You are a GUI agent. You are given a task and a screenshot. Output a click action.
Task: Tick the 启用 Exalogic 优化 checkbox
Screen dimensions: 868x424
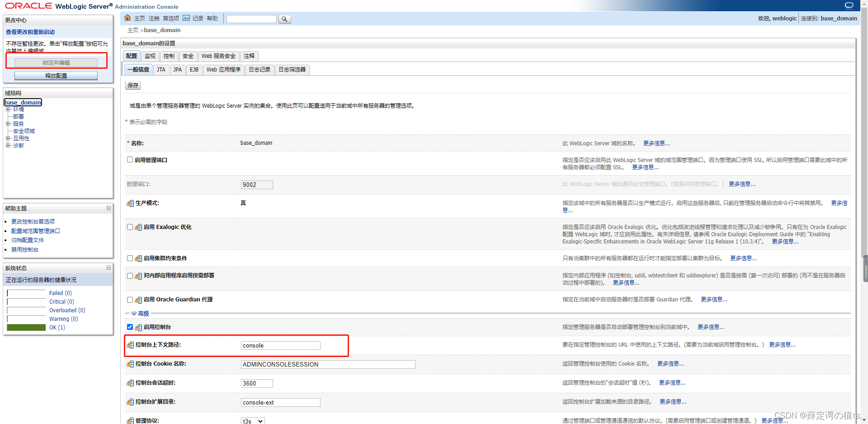pyautogui.click(x=130, y=227)
